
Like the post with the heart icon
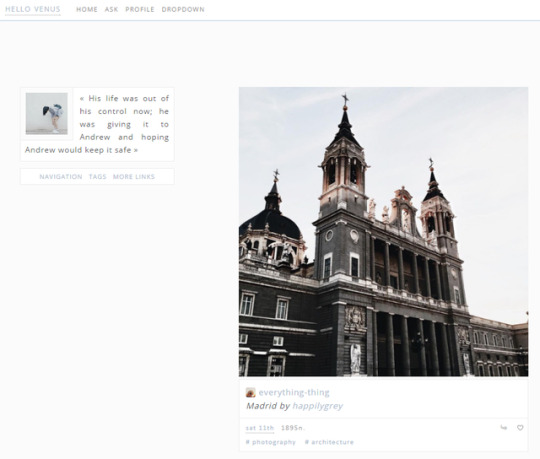520,428
